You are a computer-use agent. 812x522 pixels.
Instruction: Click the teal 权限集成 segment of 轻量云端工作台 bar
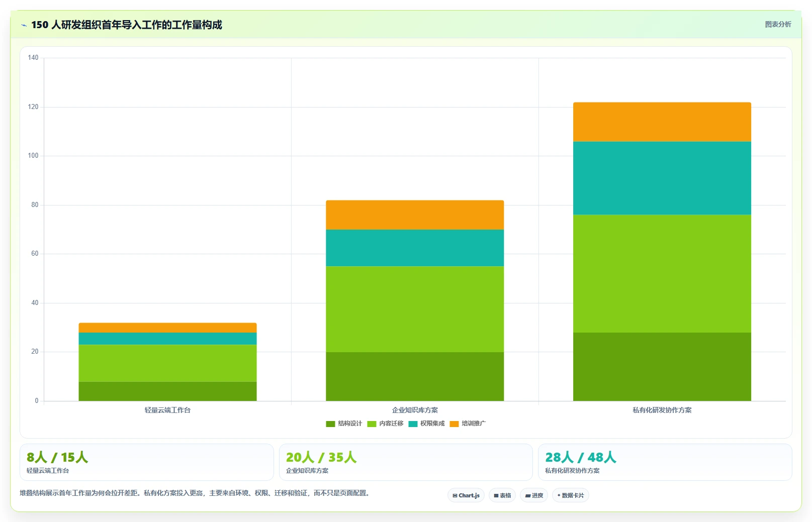click(167, 339)
